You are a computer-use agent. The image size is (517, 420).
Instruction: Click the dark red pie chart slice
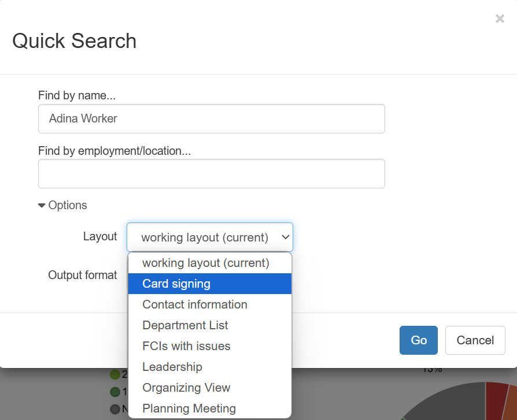(496, 399)
